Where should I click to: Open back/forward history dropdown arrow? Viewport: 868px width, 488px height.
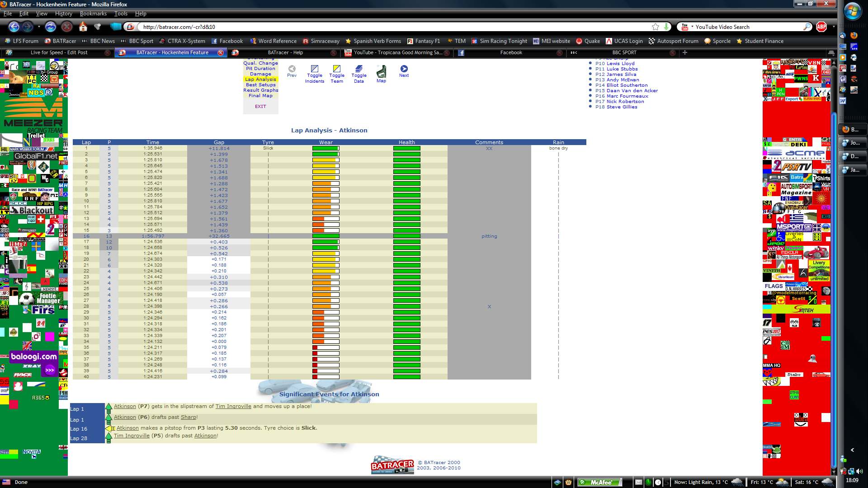[39, 27]
